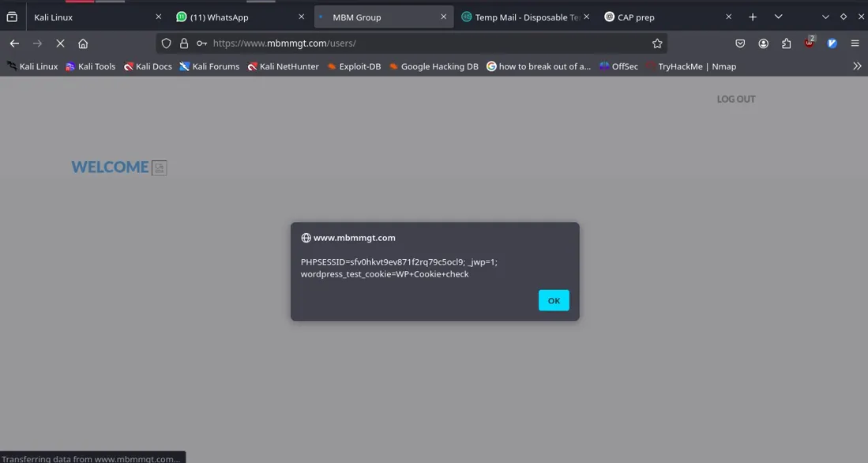Viewport: 868px width, 463px height.
Task: Open the Exploit-DB bookmark
Action: (x=354, y=66)
